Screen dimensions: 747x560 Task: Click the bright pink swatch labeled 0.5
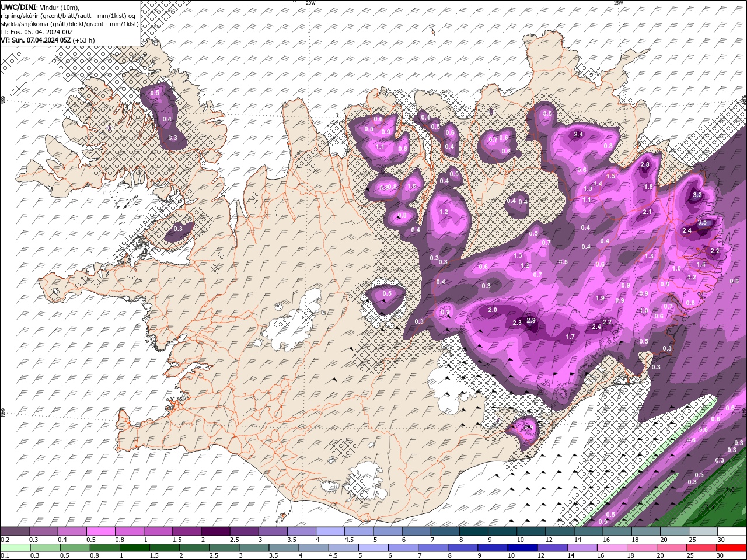(x=101, y=531)
